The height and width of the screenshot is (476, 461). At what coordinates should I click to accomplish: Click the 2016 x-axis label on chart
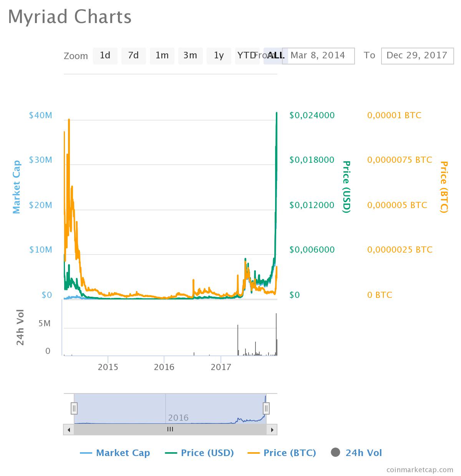coord(164,367)
